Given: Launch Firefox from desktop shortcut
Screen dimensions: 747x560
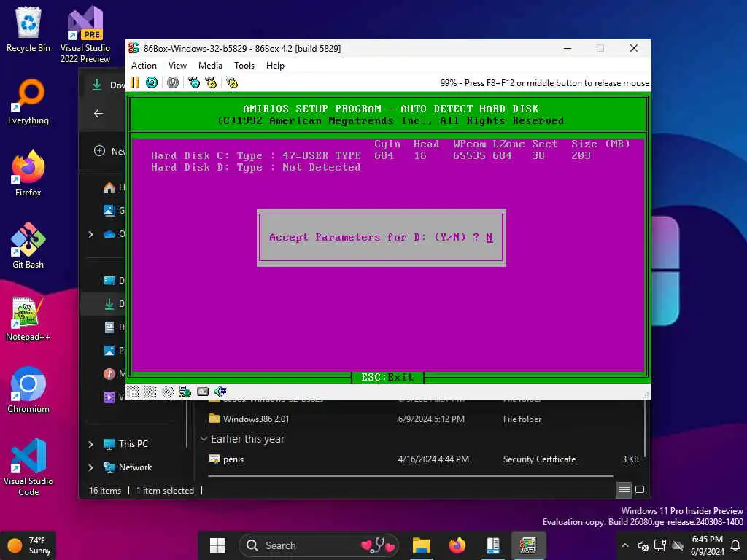Looking at the screenshot, I should pos(28,174).
